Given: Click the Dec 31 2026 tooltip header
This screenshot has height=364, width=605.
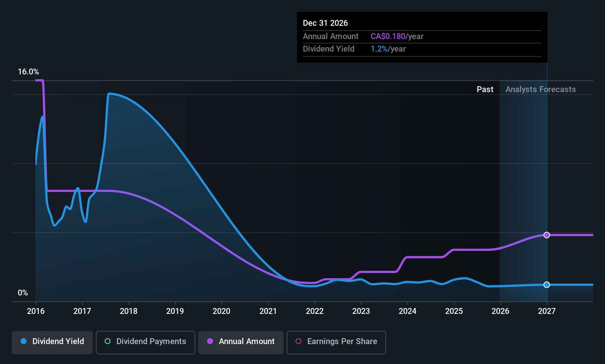Looking at the screenshot, I should click(x=325, y=23).
